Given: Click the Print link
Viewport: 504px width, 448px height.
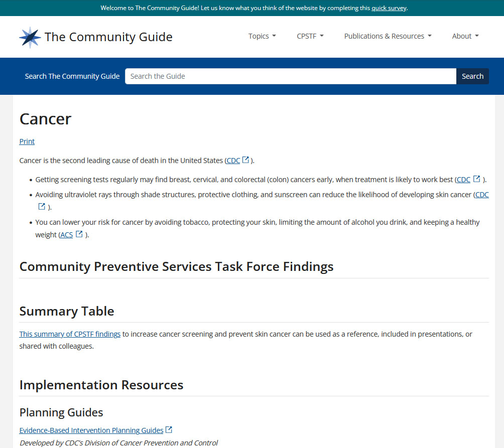Looking at the screenshot, I should (27, 141).
